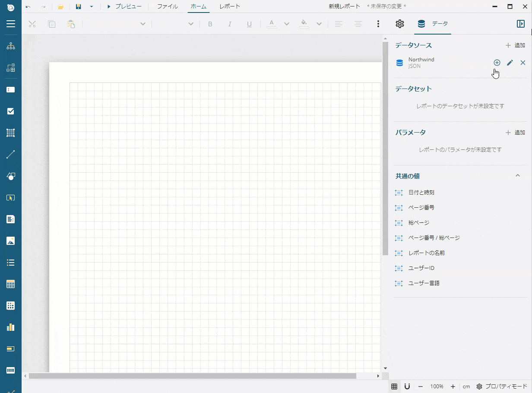Select the Shape control icon
Image resolution: width=532 pixels, height=393 pixels.
coord(11,176)
